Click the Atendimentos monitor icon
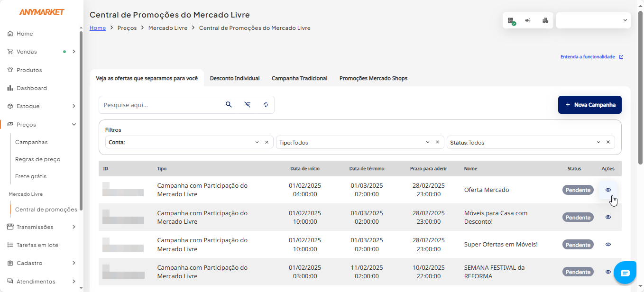 point(10,282)
